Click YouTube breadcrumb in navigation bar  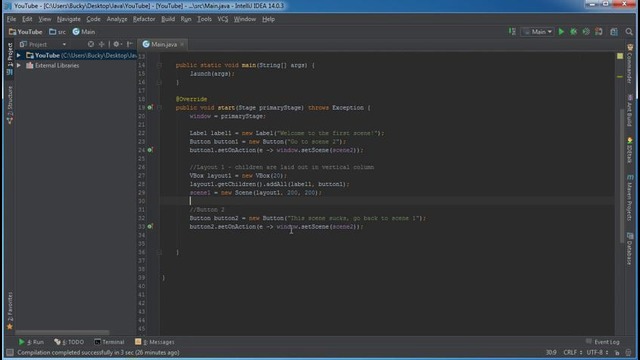[x=25, y=32]
